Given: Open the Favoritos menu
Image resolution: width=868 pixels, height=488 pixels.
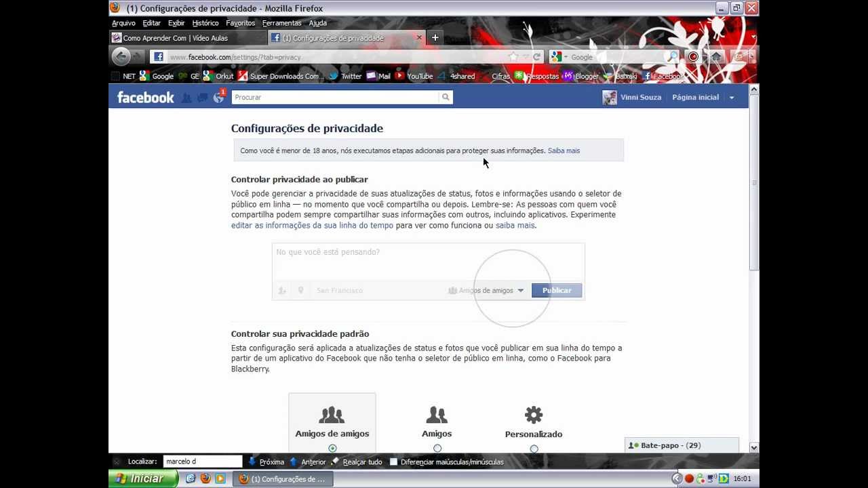Looking at the screenshot, I should [x=241, y=23].
